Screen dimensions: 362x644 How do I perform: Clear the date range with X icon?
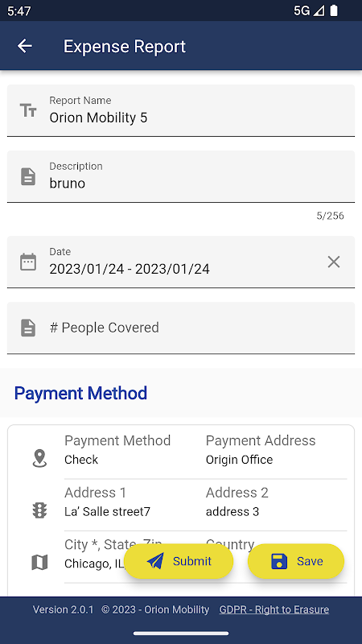[x=334, y=262]
